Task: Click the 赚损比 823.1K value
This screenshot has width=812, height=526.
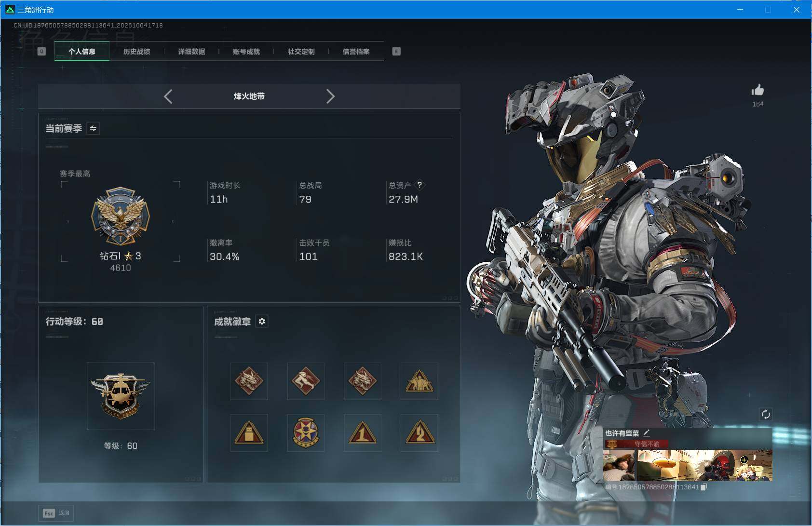Action: point(406,256)
